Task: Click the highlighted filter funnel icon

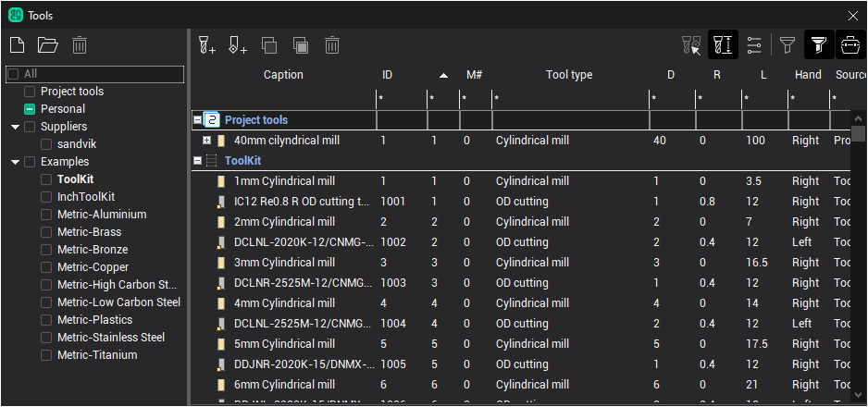Action: point(817,44)
